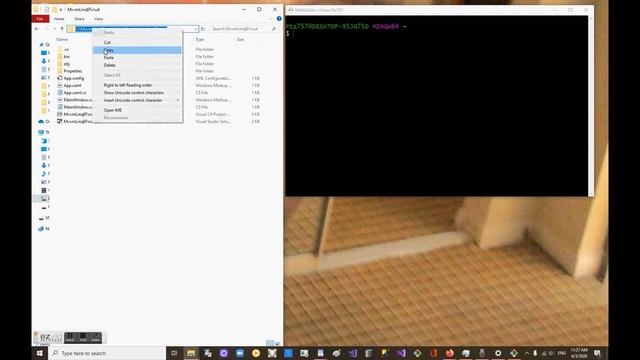The image size is (640, 360).
Task: Open Zoom from the taskbar
Action: click(x=240, y=353)
